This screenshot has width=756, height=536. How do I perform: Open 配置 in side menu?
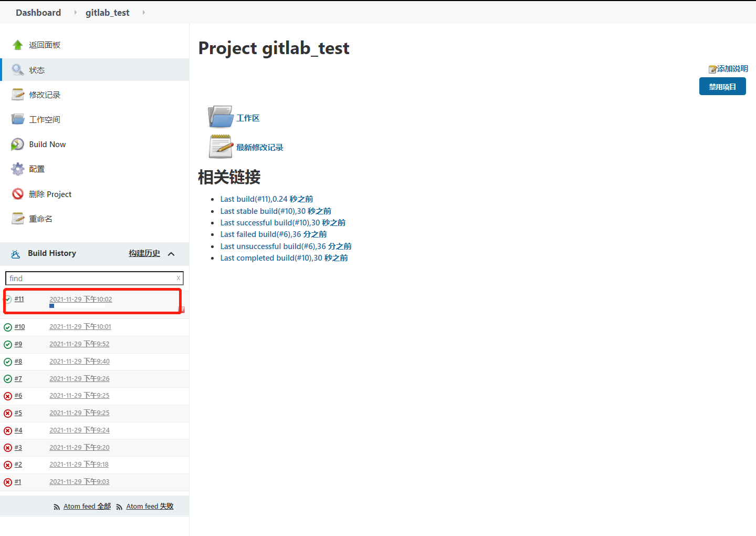tap(37, 169)
